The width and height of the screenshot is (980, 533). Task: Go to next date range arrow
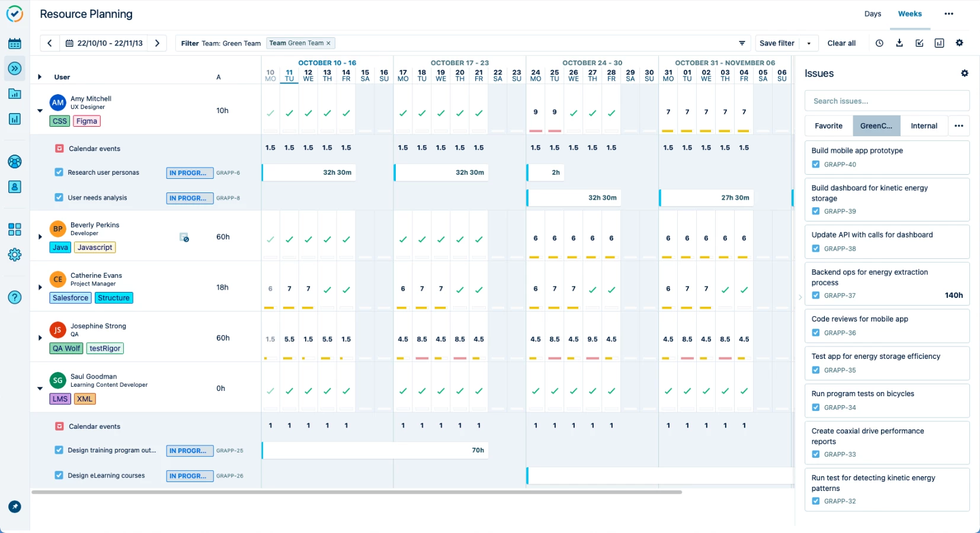tap(157, 43)
